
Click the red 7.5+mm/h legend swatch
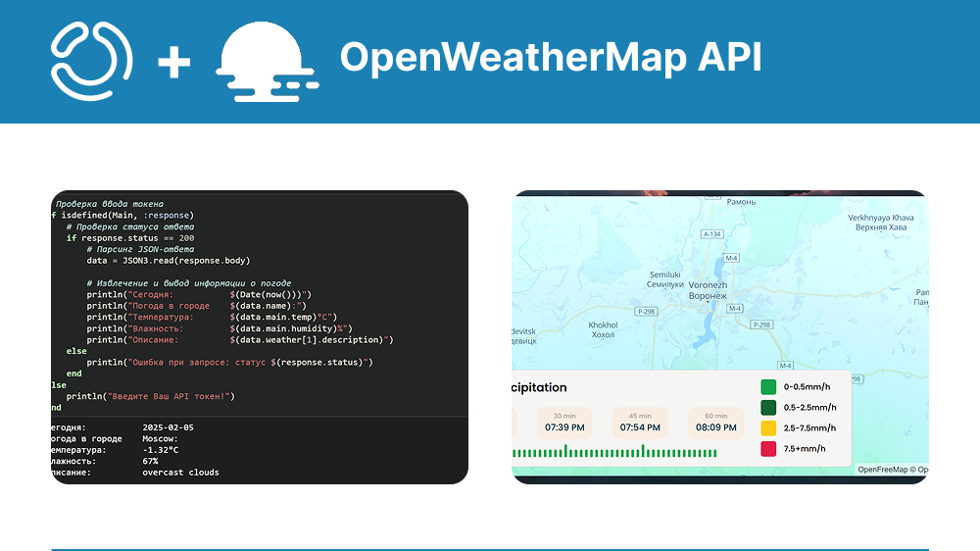768,449
